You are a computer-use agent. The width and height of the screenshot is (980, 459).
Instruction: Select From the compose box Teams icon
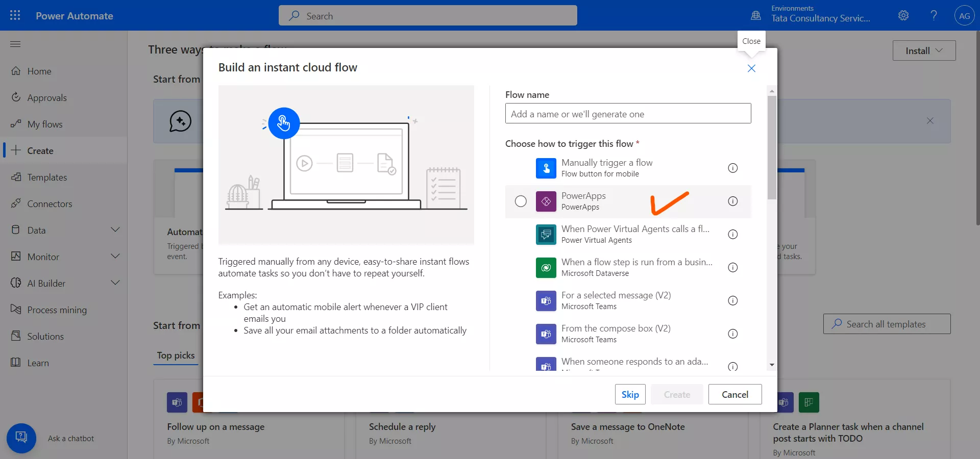[546, 334]
